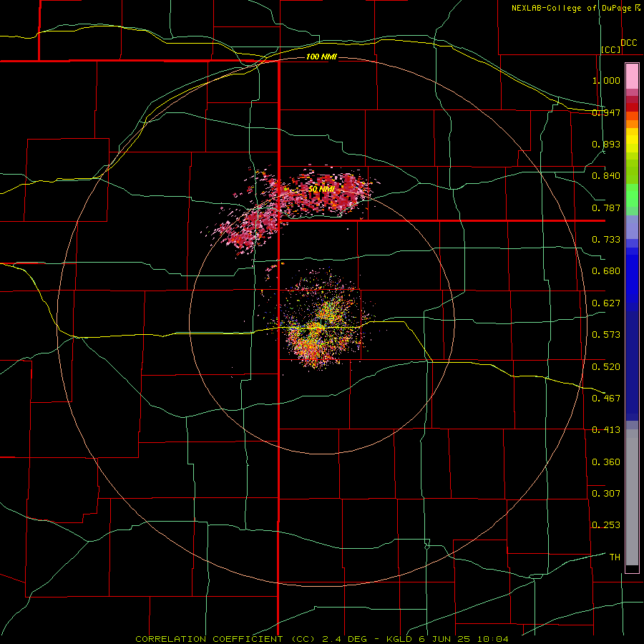Select the 0.467 scale value

[606, 399]
